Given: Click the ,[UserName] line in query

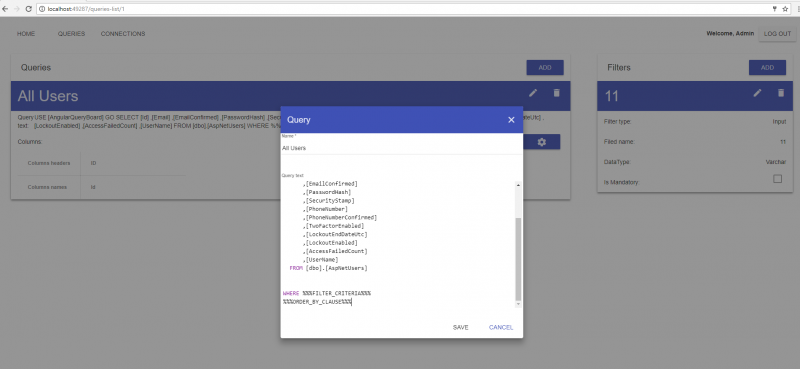Looking at the screenshot, I should [x=320, y=260].
